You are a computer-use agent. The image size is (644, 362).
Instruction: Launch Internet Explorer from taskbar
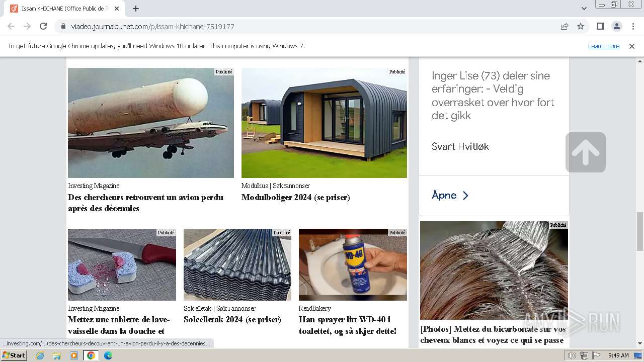pos(40,355)
